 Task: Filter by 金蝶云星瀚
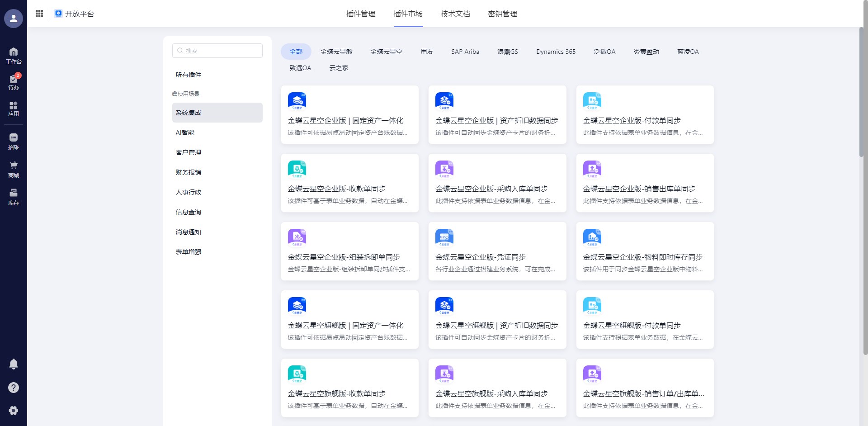click(336, 52)
